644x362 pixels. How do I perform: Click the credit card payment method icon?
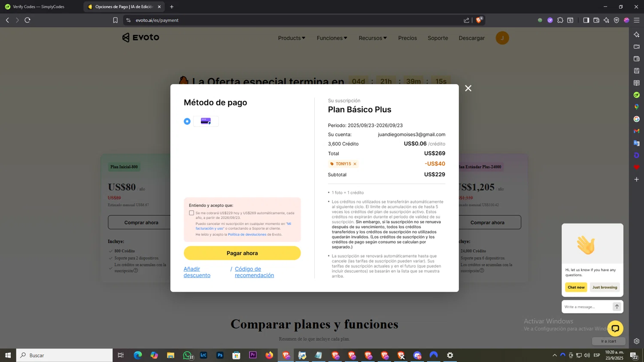(x=206, y=121)
